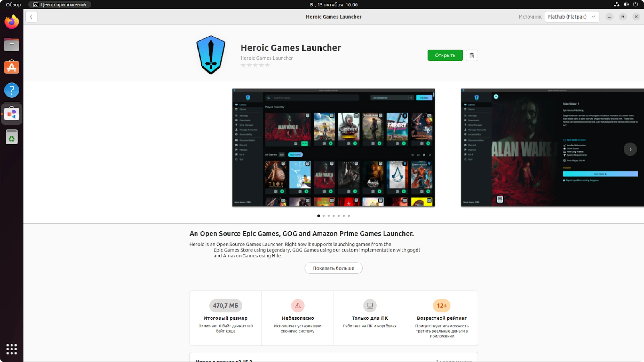Click the Heroic shield app icon
This screenshot has width=644, height=362.
click(x=211, y=55)
